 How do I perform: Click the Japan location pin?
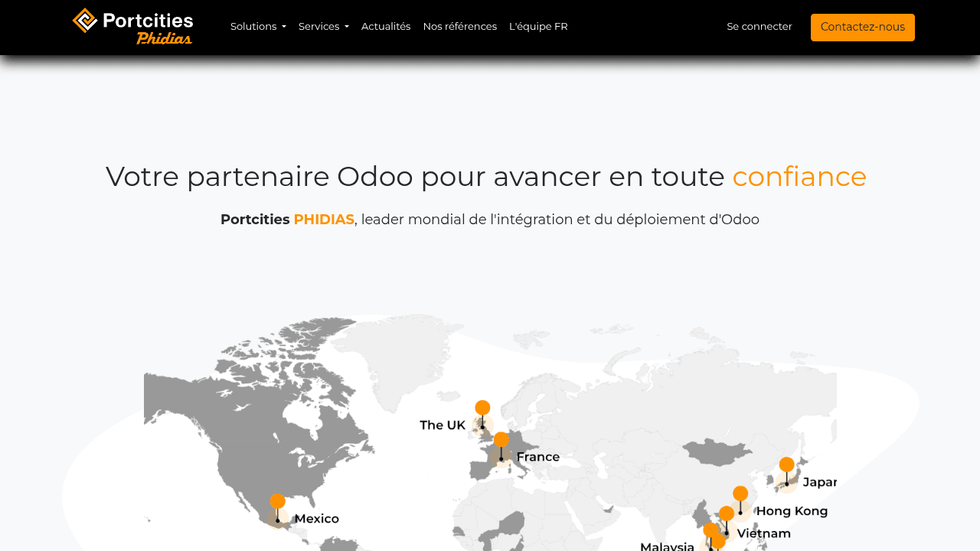click(x=787, y=471)
